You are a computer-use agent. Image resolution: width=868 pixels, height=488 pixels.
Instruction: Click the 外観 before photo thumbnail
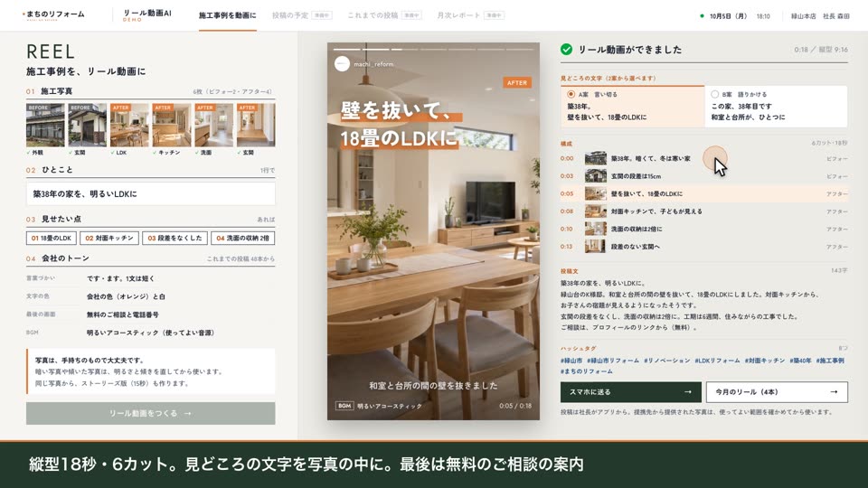[x=45, y=125]
